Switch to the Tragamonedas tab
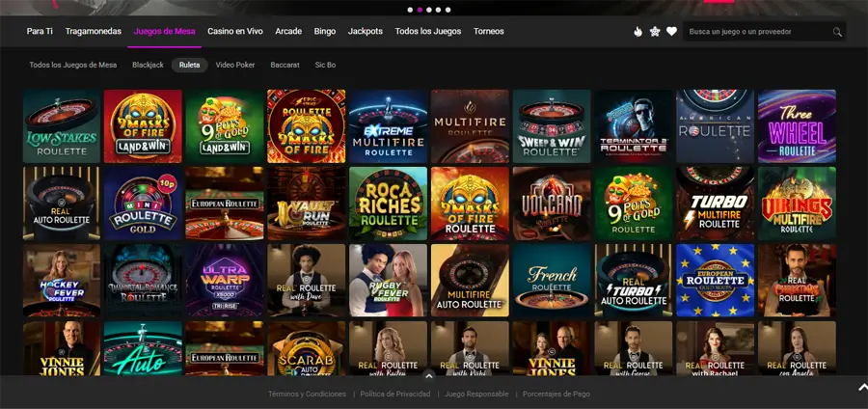The width and height of the screenshot is (868, 409). coord(93,32)
